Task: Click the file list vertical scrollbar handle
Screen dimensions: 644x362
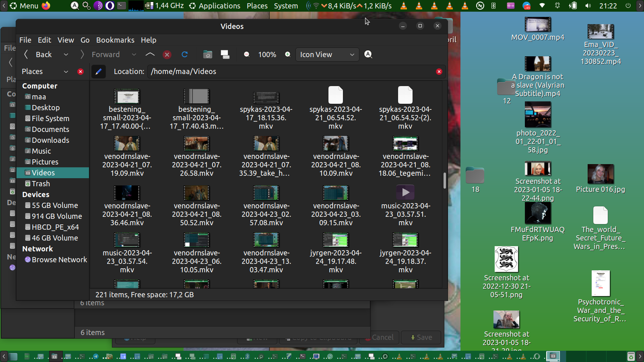Action: (444, 181)
